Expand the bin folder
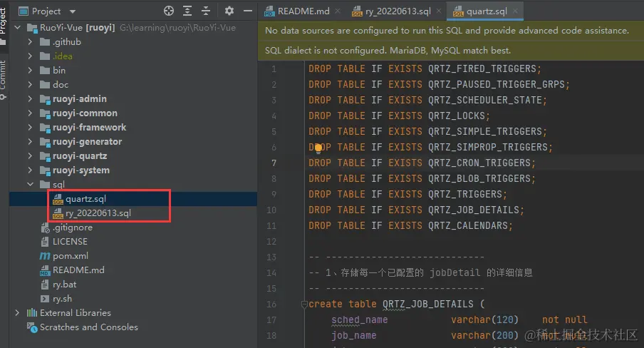 pyautogui.click(x=30, y=71)
